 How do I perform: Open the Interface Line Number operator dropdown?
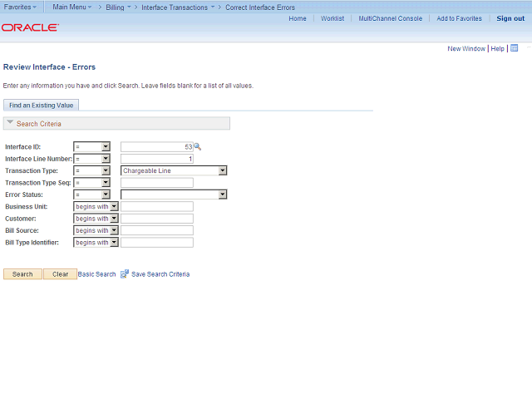pos(92,159)
